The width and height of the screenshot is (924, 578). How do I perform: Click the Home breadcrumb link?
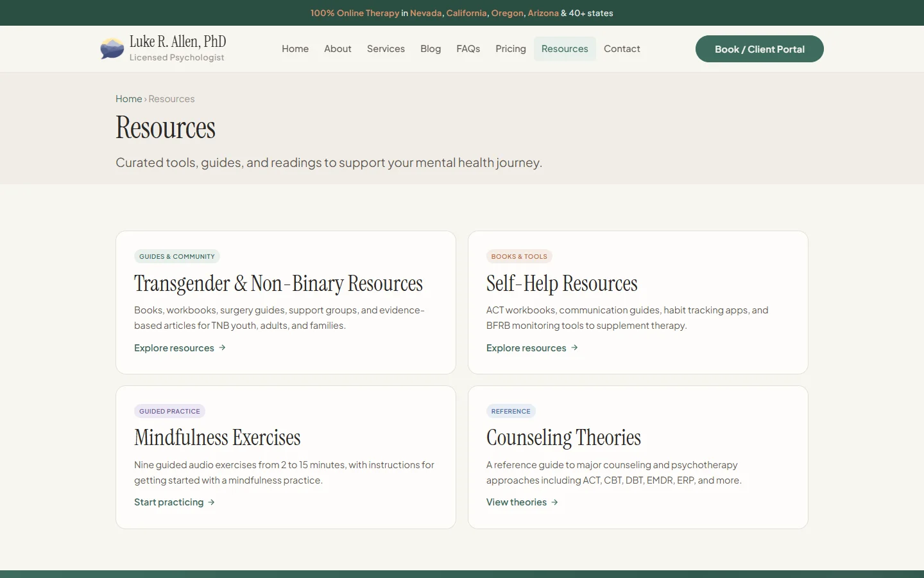pyautogui.click(x=128, y=99)
